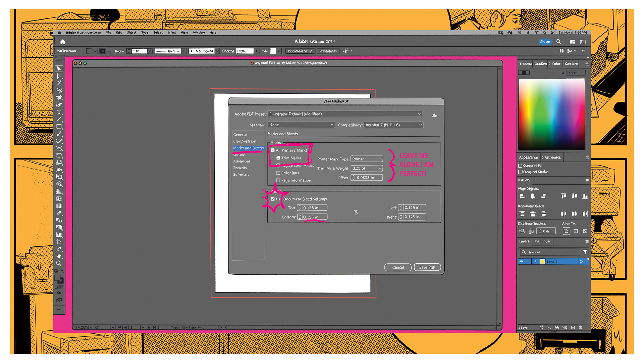
Task: Click the Cancel button
Action: [398, 267]
